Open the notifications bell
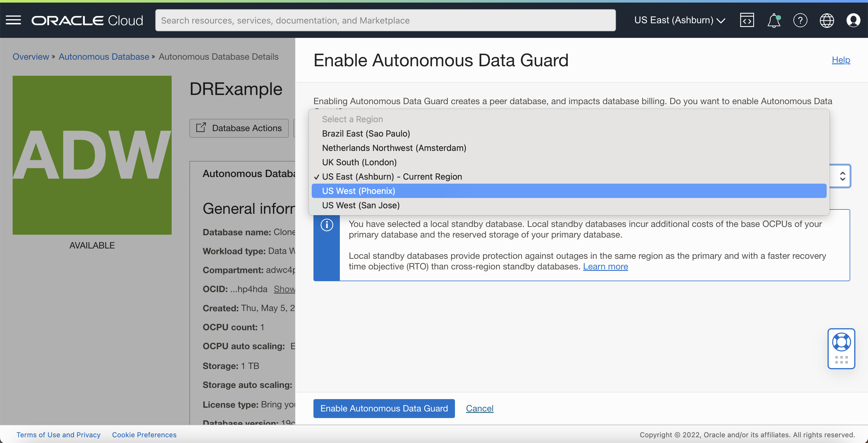 [774, 20]
